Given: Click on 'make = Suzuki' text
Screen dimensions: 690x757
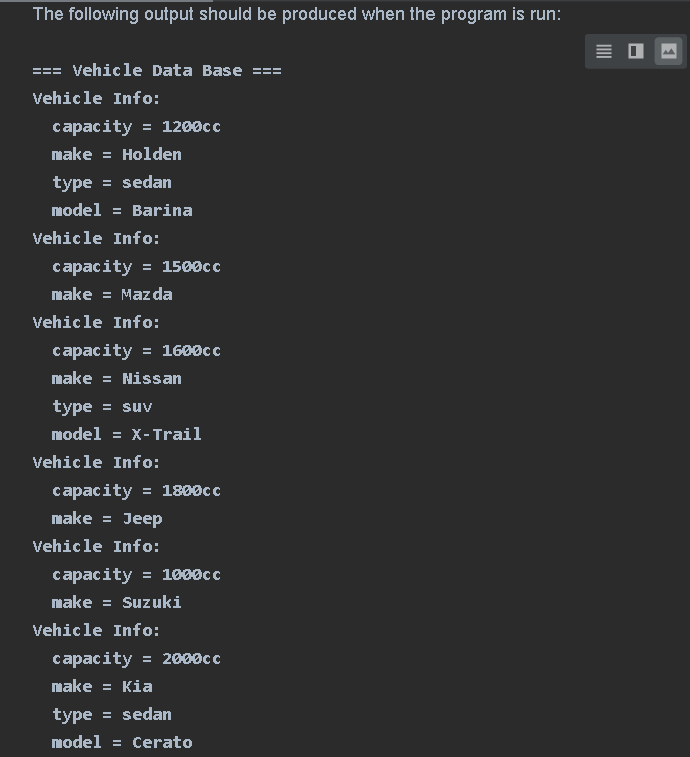Looking at the screenshot, I should click(117, 602).
